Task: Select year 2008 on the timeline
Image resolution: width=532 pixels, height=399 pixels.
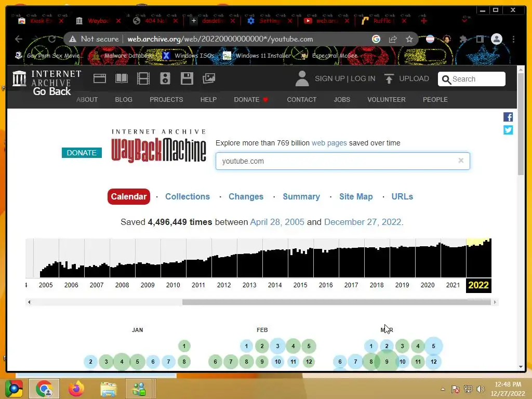Action: (x=122, y=285)
